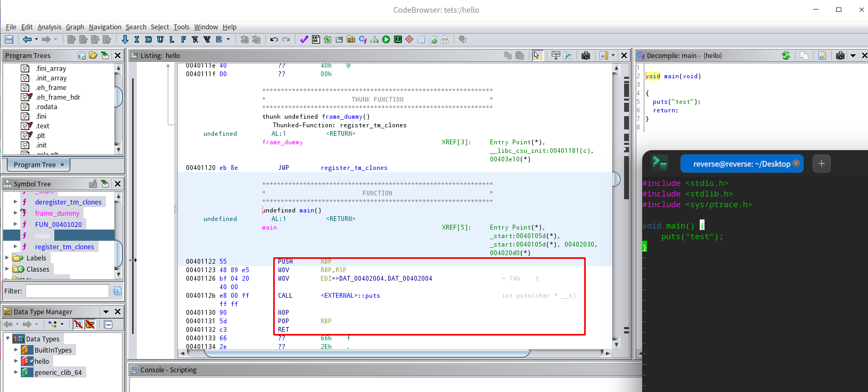Re-decompile with the green refresh icon

point(786,55)
